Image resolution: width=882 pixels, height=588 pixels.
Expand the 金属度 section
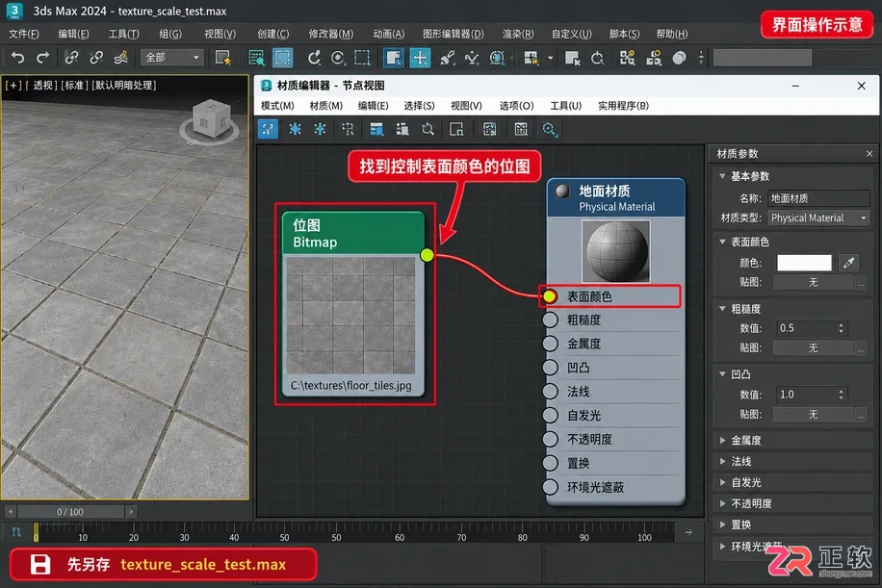point(723,440)
